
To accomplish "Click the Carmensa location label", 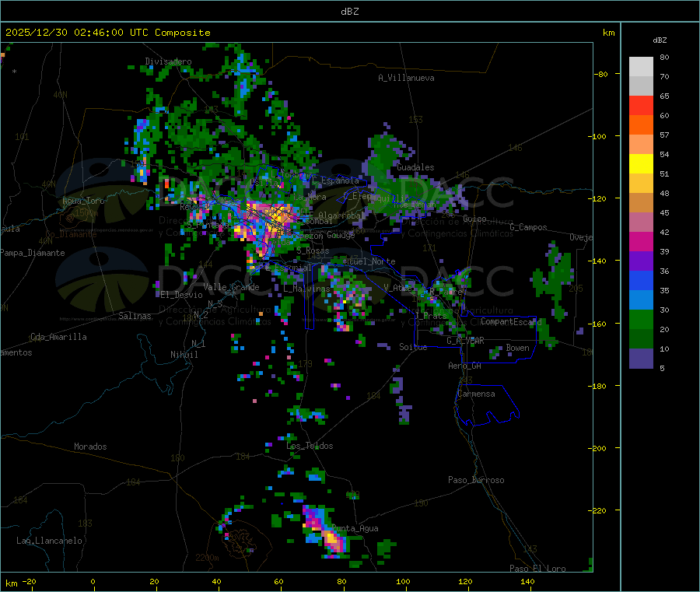I will (476, 394).
